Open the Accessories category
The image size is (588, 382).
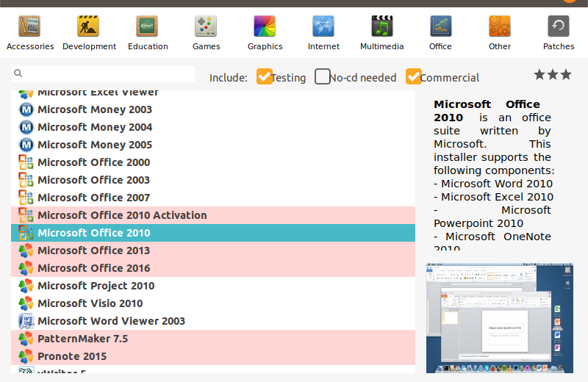(x=29, y=33)
